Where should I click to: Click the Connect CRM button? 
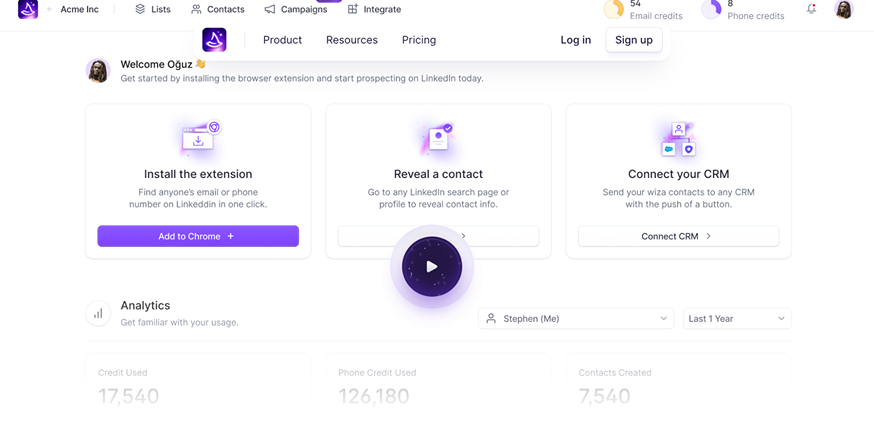[677, 236]
